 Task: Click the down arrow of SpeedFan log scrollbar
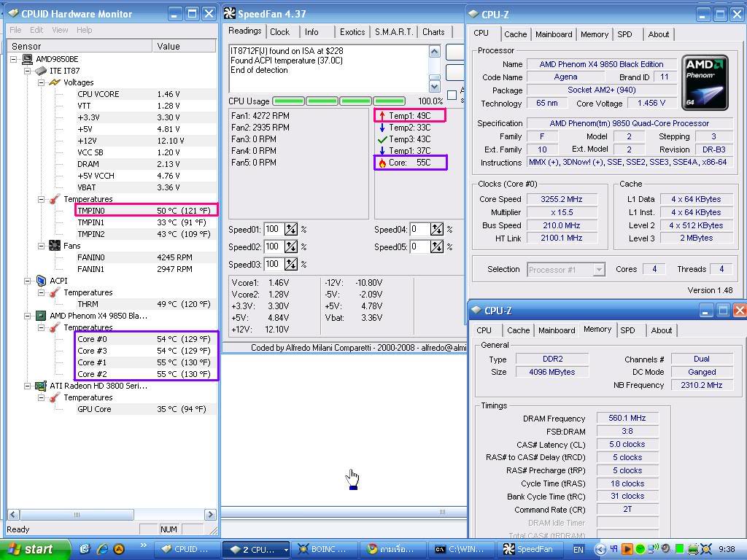[x=435, y=87]
